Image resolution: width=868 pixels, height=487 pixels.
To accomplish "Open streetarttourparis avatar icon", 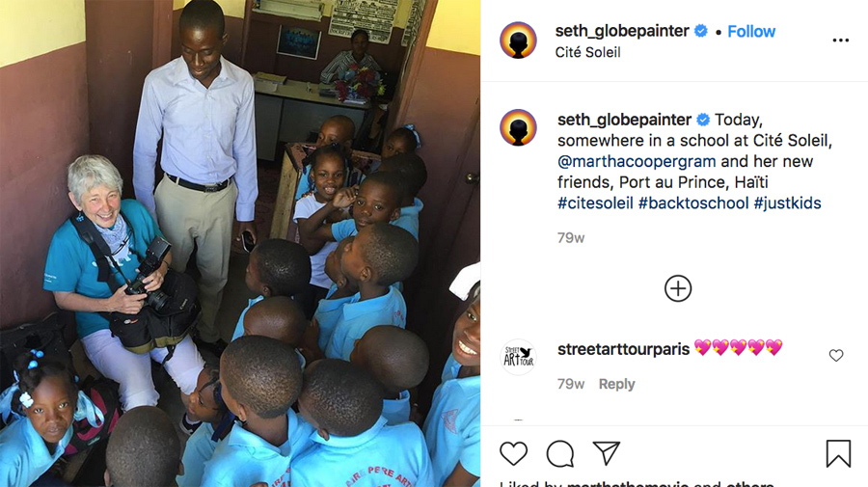I will pyautogui.click(x=518, y=357).
